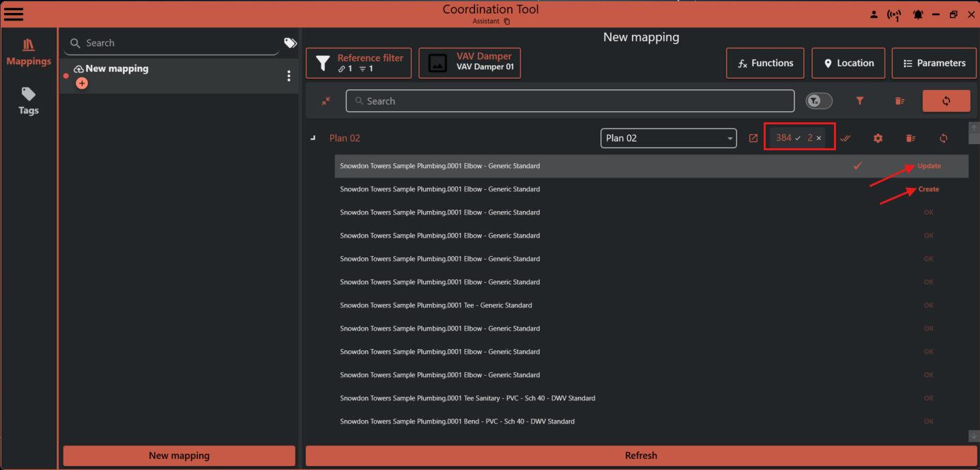Toggle the filter funnel icon in the toolbar
The height and width of the screenshot is (470, 980).
point(859,100)
